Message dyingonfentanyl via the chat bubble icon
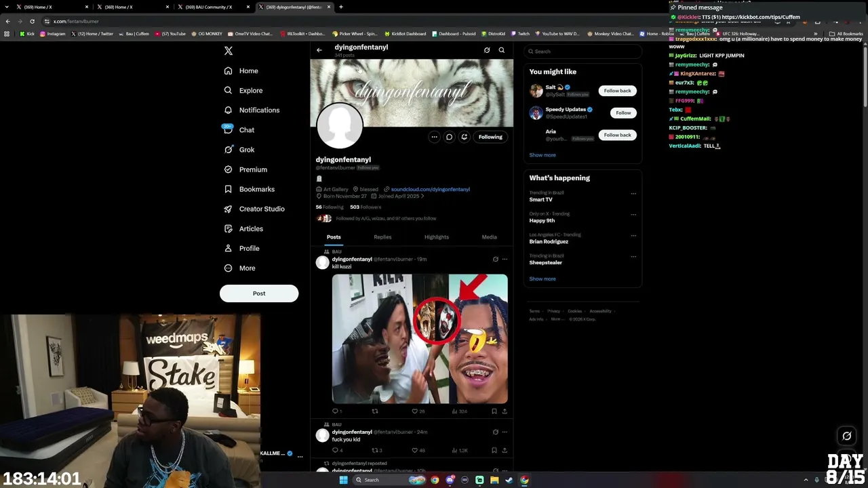The width and height of the screenshot is (868, 488). tap(449, 137)
